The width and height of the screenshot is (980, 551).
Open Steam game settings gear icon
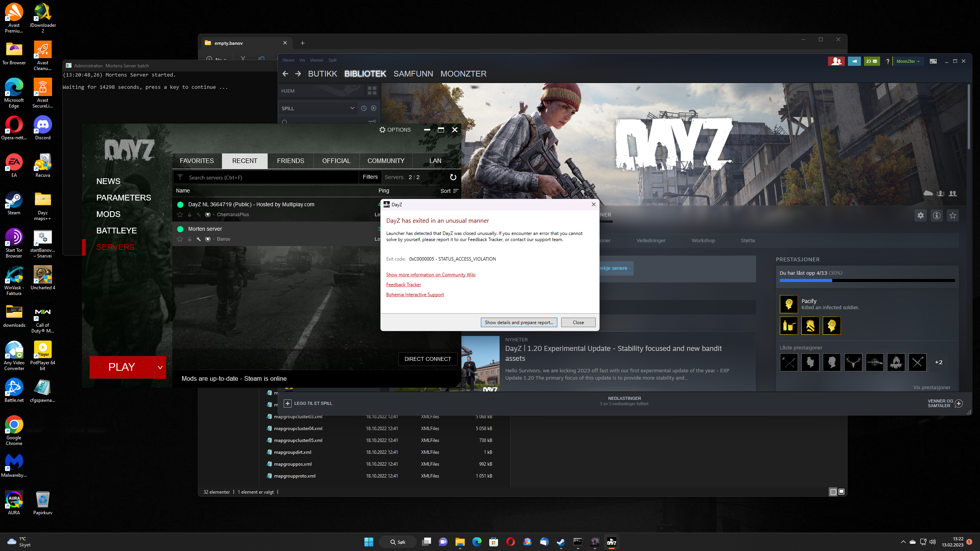click(920, 215)
